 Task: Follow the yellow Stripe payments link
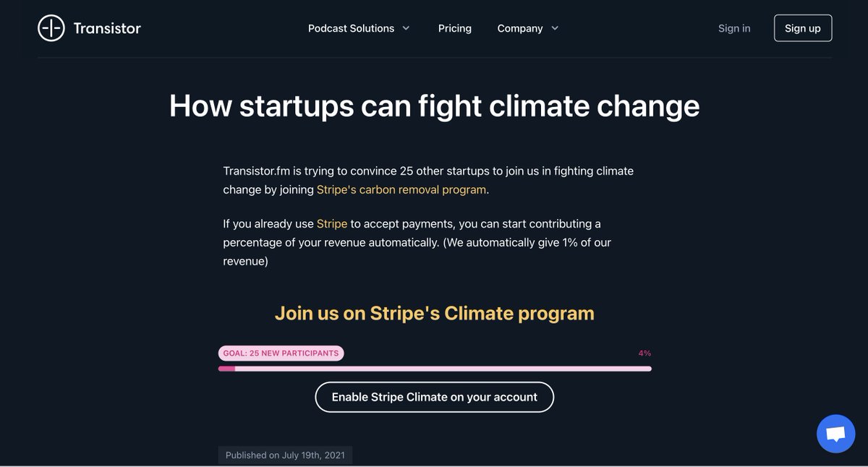(x=332, y=223)
